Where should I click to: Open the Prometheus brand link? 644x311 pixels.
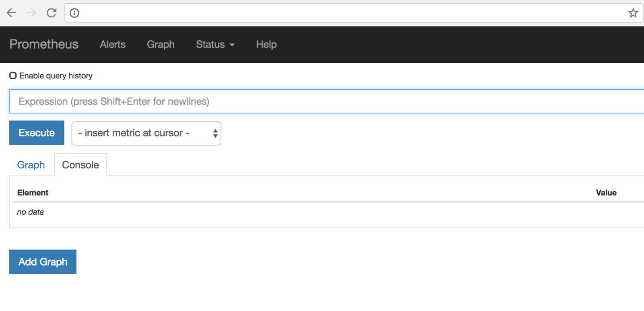(x=44, y=44)
